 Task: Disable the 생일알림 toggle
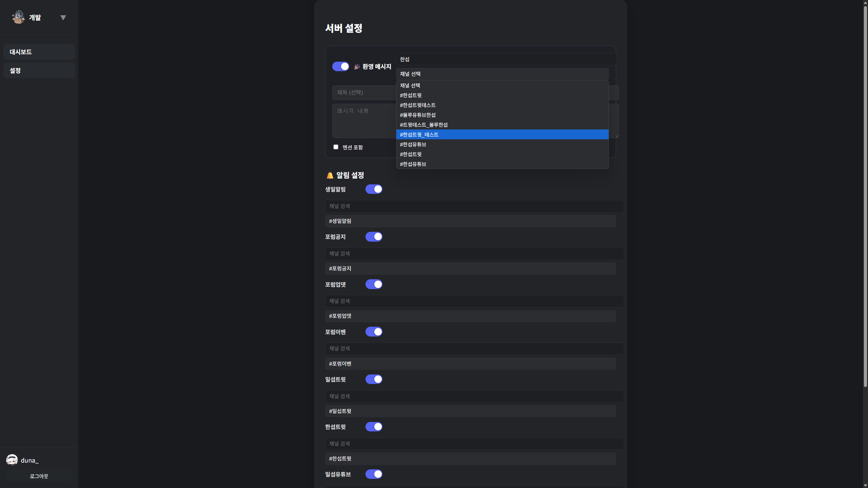coord(374,189)
